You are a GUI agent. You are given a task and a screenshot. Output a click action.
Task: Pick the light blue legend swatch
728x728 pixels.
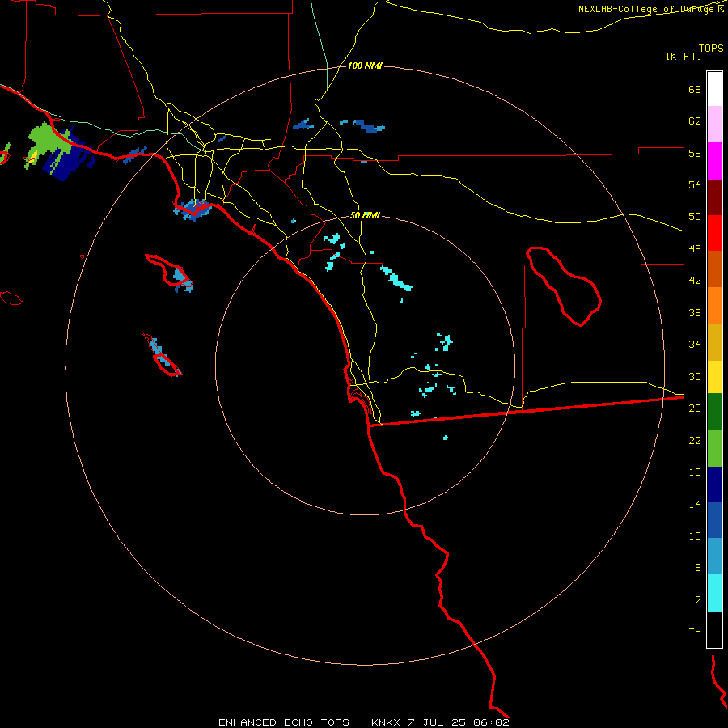714,557
